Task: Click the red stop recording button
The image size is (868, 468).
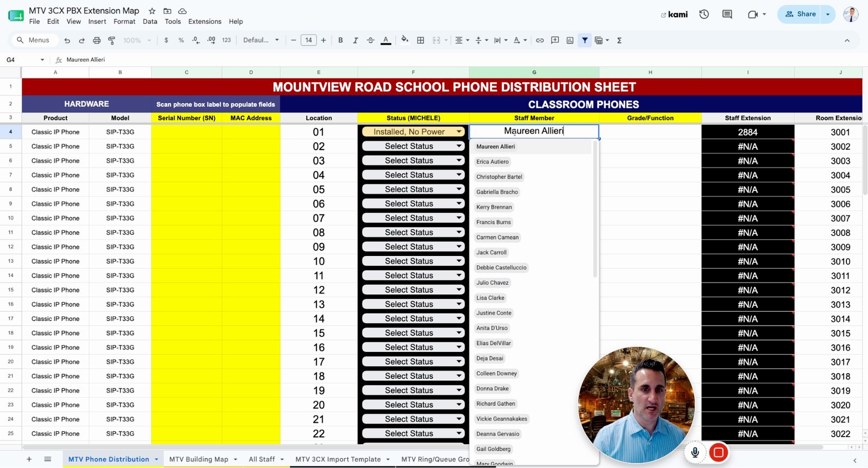Action: coord(719,452)
